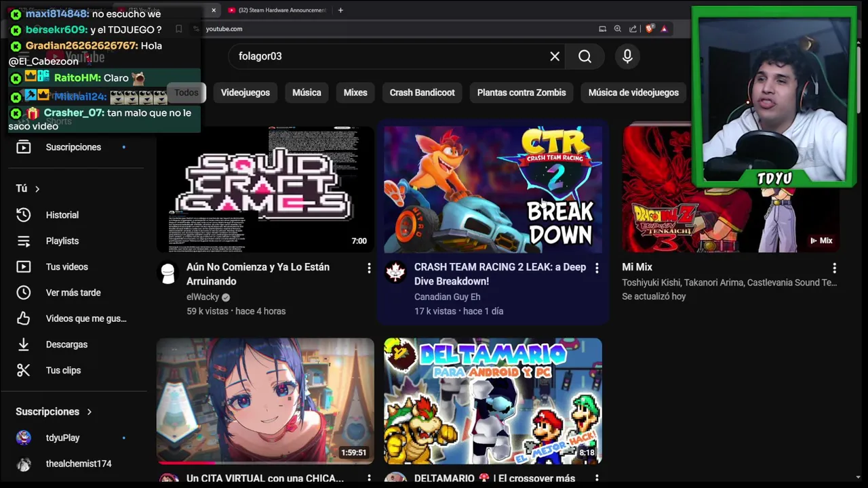Expand the Tú section chevron
This screenshot has height=488, width=868.
tap(37, 188)
